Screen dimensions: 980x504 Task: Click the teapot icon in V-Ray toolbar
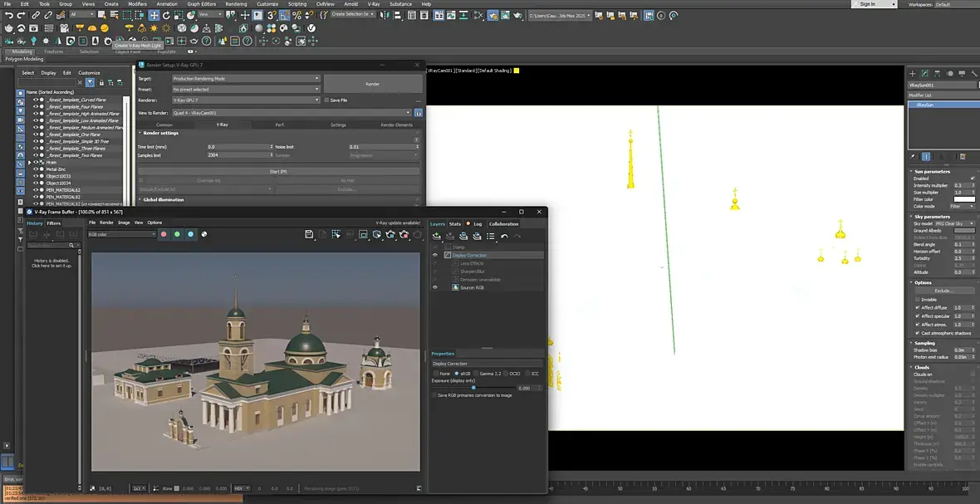[x=9, y=28]
